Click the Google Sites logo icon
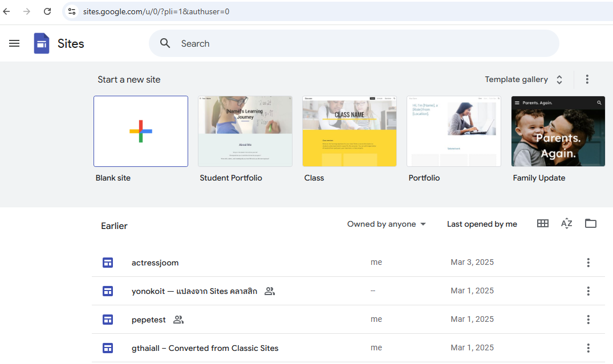The height and width of the screenshot is (364, 613). click(42, 43)
